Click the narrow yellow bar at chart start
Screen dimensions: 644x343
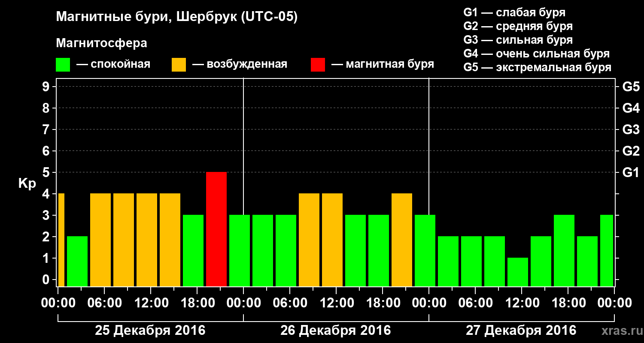(x=61, y=240)
